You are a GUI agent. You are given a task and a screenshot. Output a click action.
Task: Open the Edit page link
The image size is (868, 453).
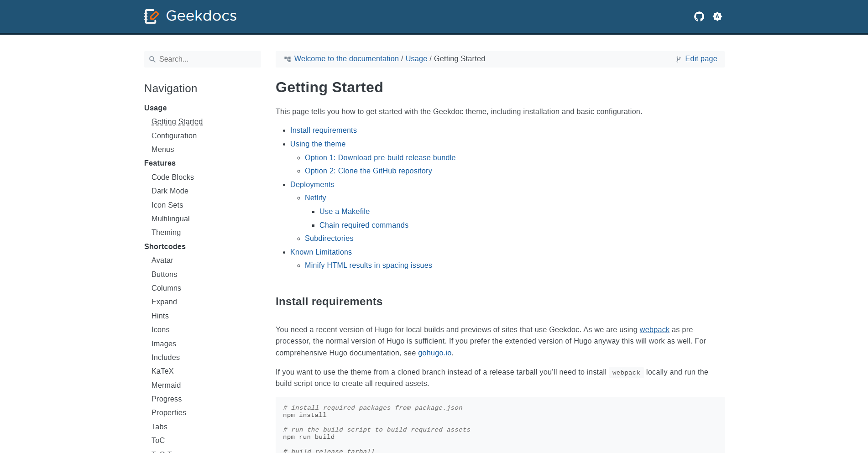click(701, 59)
